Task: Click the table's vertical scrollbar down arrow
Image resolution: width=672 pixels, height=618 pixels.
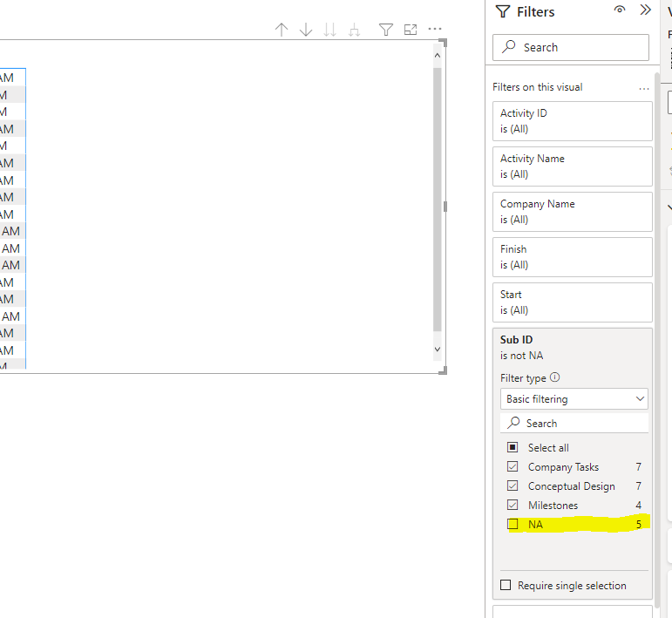Action: (438, 350)
